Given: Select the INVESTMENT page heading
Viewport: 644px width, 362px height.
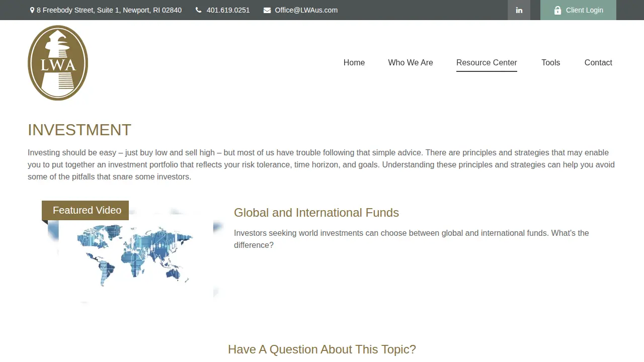Looking at the screenshot, I should [79, 130].
